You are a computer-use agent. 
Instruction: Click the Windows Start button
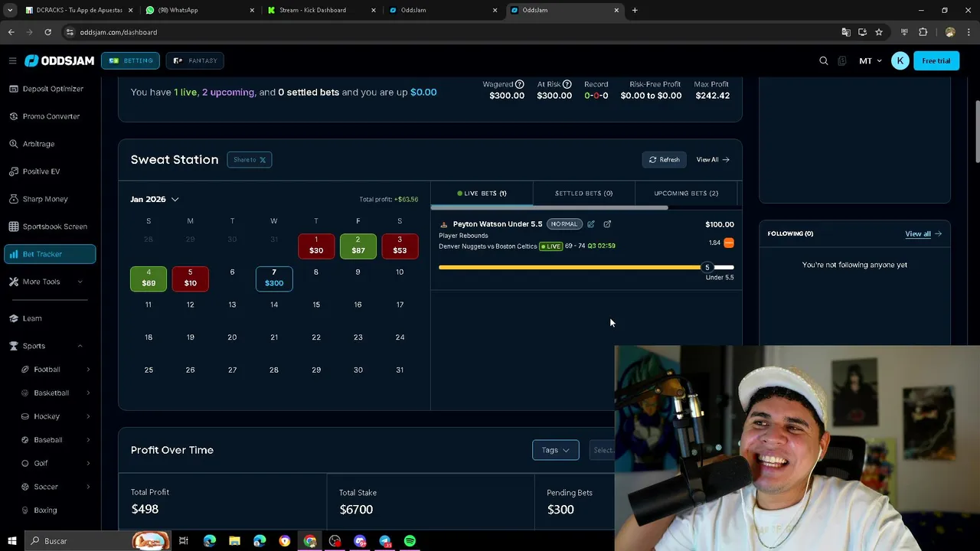coord(11,541)
